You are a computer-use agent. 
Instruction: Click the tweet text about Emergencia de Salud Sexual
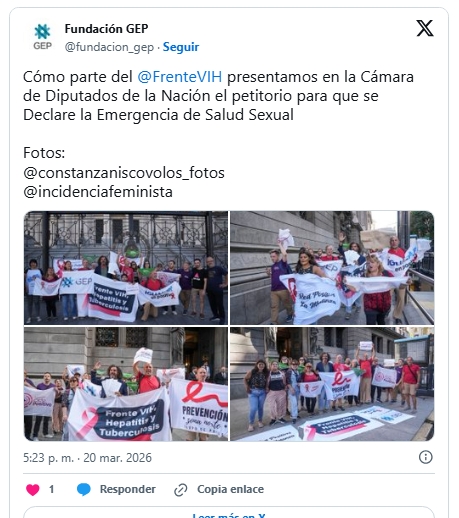pyautogui.click(x=218, y=96)
